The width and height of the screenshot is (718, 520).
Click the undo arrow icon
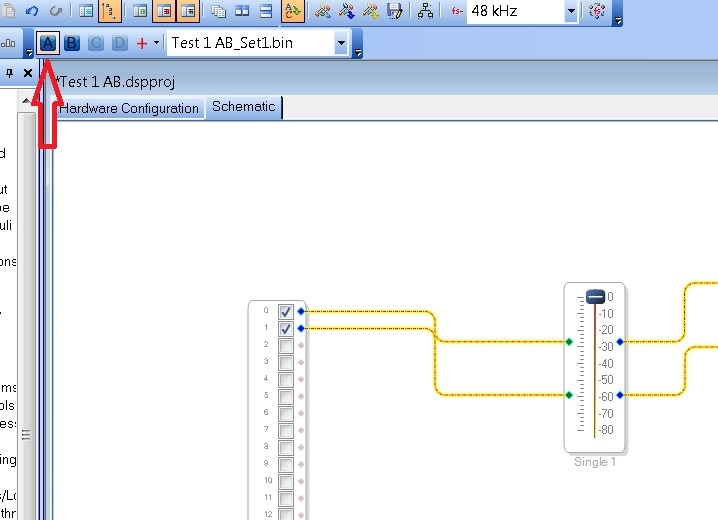(x=32, y=11)
